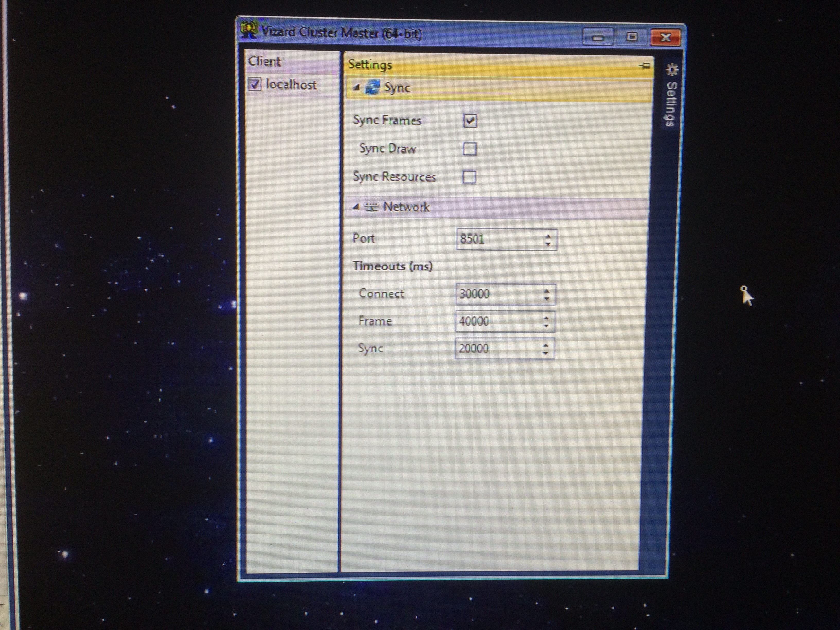The image size is (840, 630).
Task: Uncheck the Sync Frames checkbox
Action: pyautogui.click(x=470, y=121)
